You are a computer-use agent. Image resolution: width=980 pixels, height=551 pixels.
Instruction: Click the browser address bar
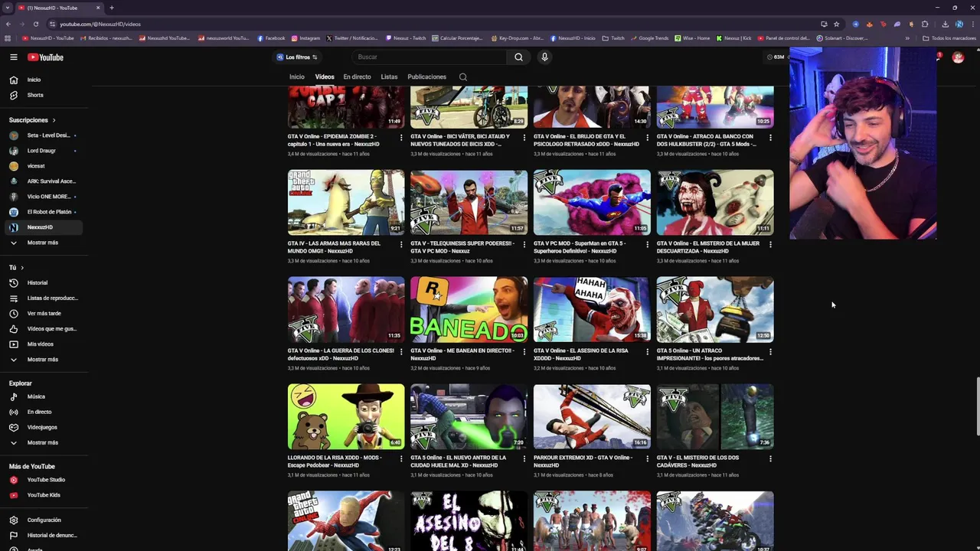click(433, 24)
